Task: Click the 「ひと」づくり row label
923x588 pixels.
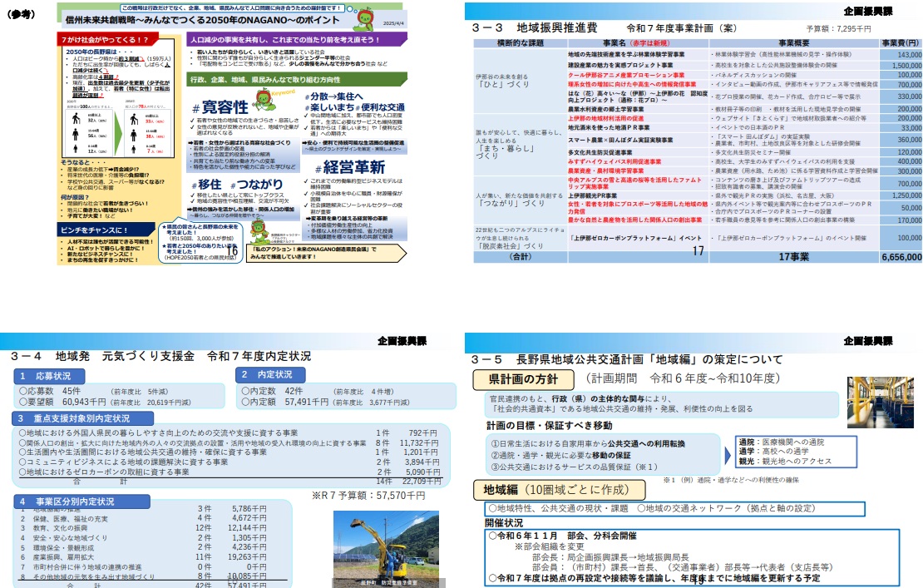Action: [x=504, y=84]
